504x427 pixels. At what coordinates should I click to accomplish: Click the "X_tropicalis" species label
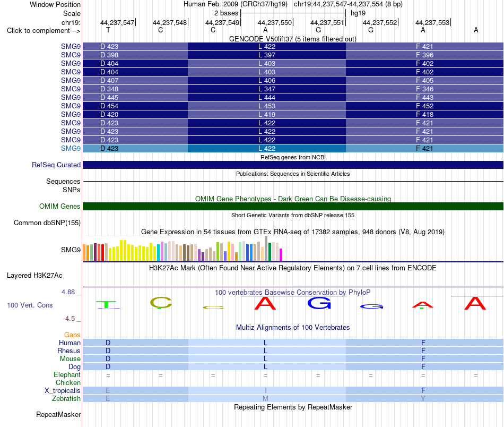coord(63,391)
